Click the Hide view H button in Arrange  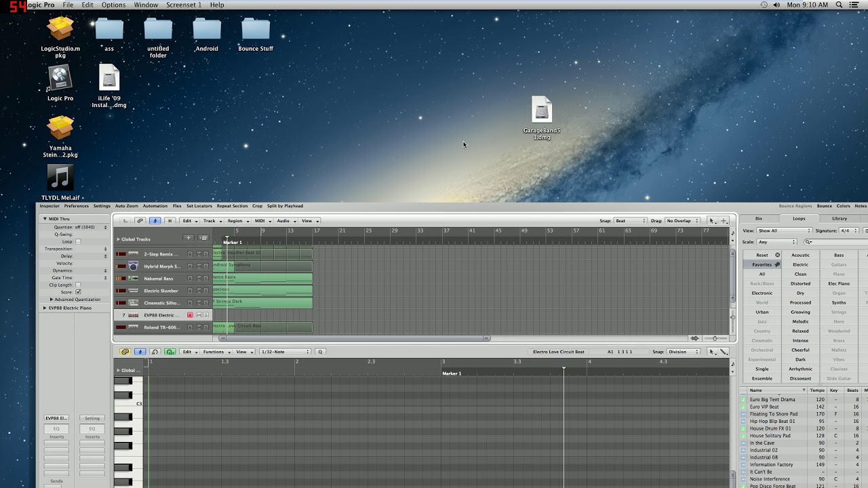point(170,221)
